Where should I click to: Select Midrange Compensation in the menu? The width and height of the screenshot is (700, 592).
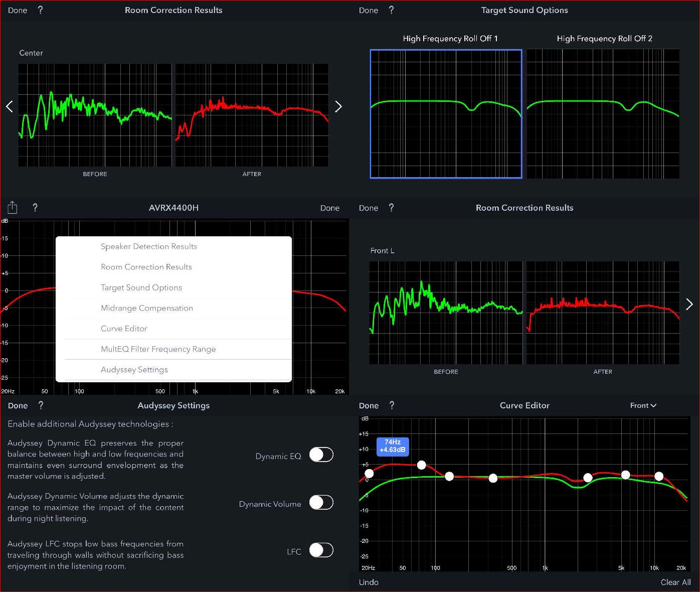click(x=173, y=308)
